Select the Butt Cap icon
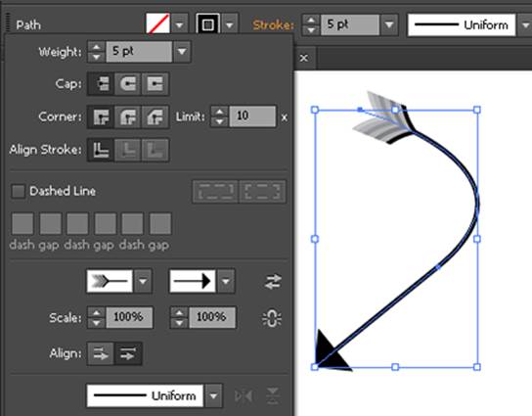The height and width of the screenshot is (416, 532). pyautogui.click(x=101, y=83)
